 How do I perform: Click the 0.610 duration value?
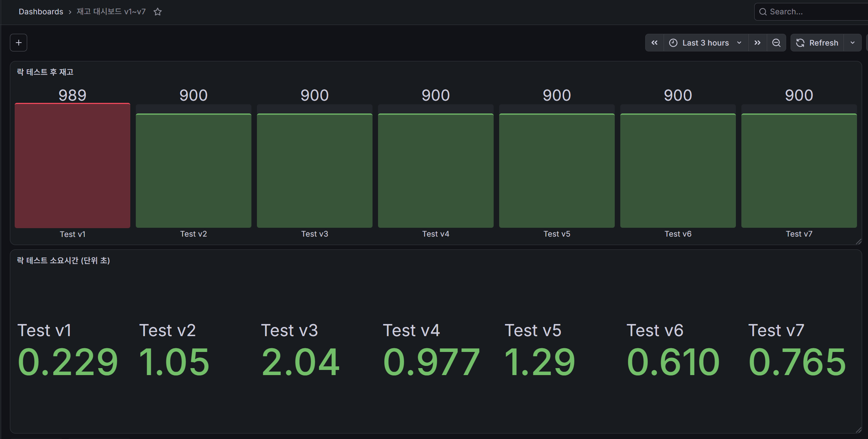(673, 362)
